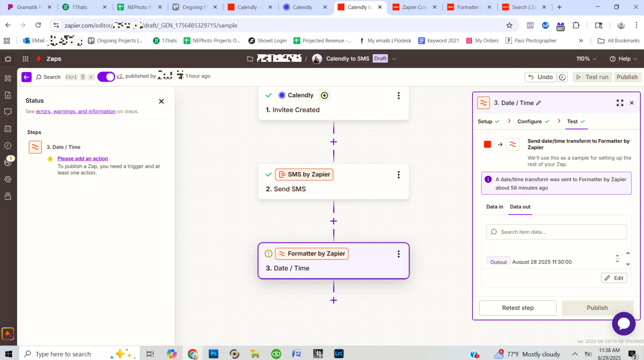Show hidden system tray icons
This screenshot has height=360, width=644.
575,354
